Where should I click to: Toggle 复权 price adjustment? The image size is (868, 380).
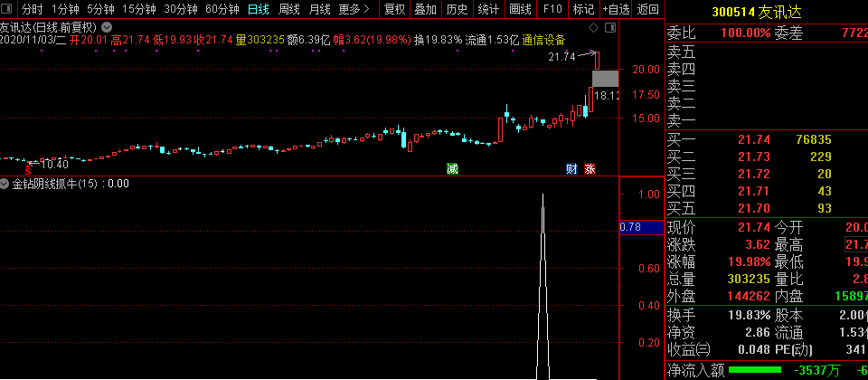pos(394,10)
